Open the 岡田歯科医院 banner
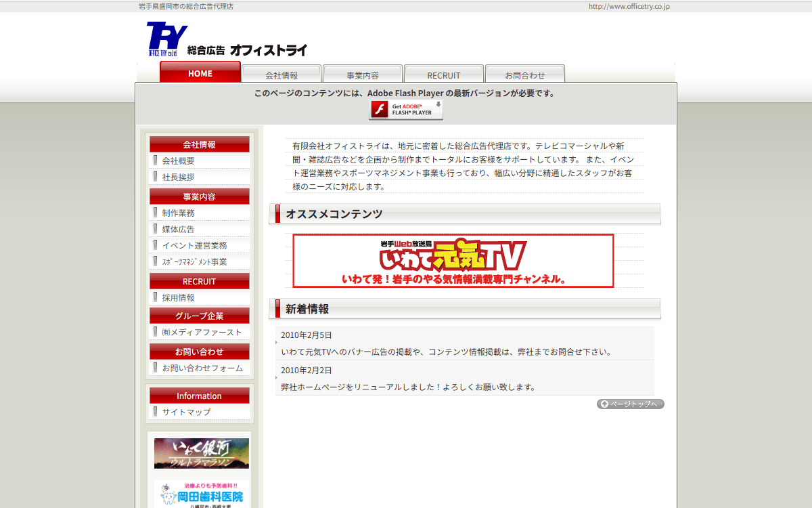The width and height of the screenshot is (812, 508). [202, 494]
